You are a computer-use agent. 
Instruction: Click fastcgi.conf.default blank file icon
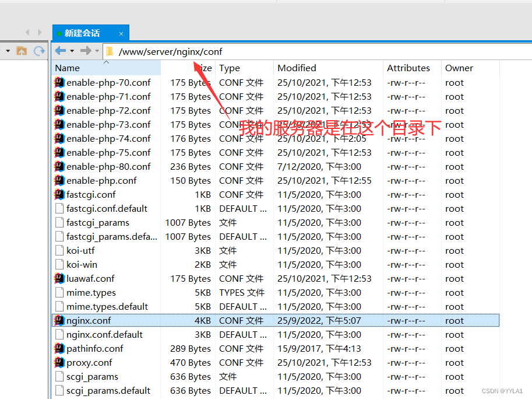59,208
